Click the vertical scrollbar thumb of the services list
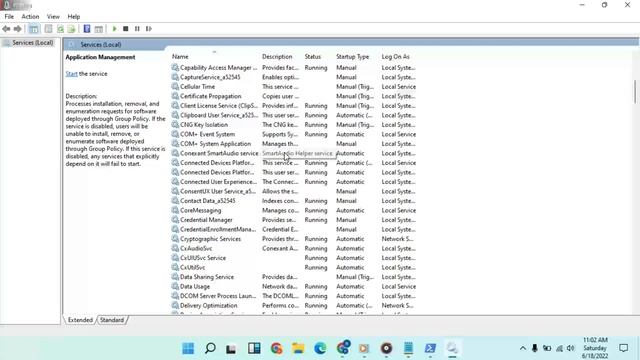This screenshot has width=640, height=360. (635, 92)
